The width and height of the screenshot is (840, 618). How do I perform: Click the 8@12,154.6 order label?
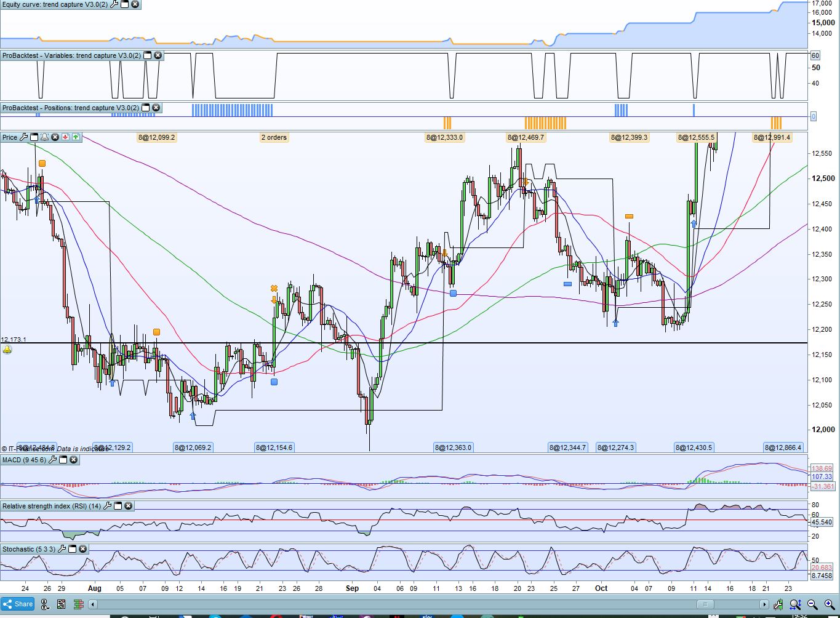coord(274,447)
